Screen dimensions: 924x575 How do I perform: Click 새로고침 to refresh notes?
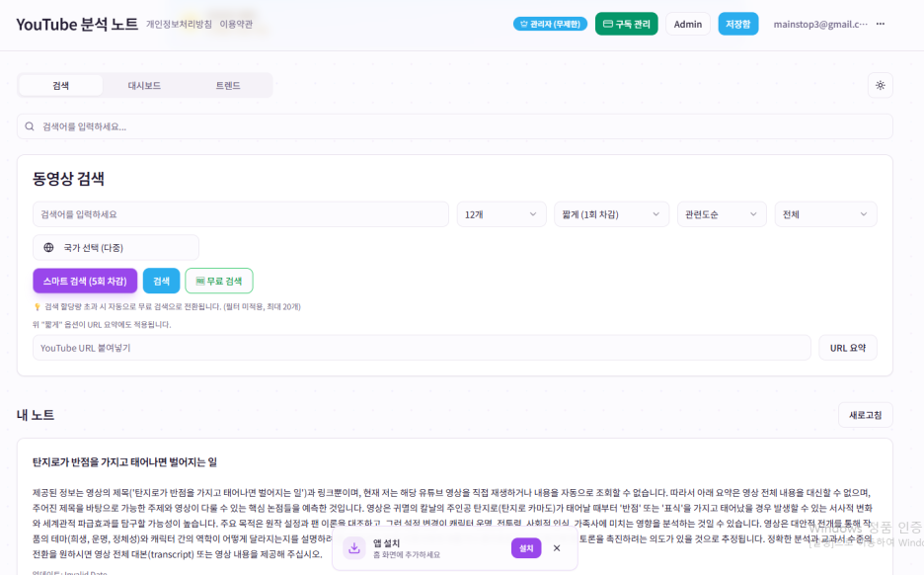click(865, 415)
